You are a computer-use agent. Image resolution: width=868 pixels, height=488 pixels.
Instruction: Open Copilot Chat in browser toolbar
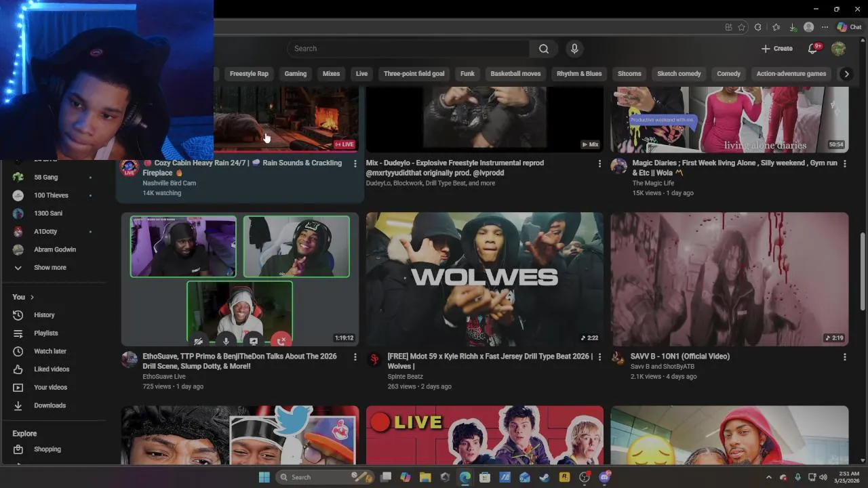[849, 27]
